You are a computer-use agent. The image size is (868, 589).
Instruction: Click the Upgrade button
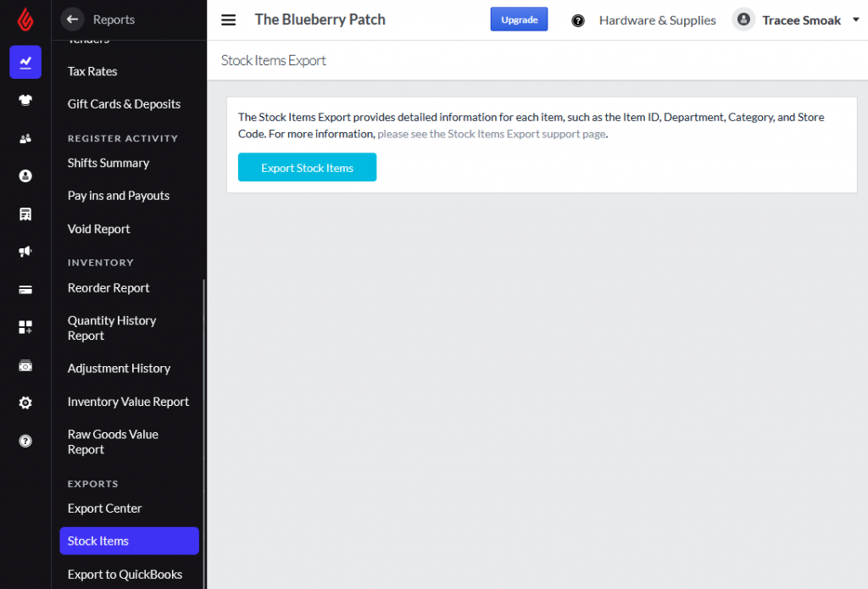coord(519,18)
